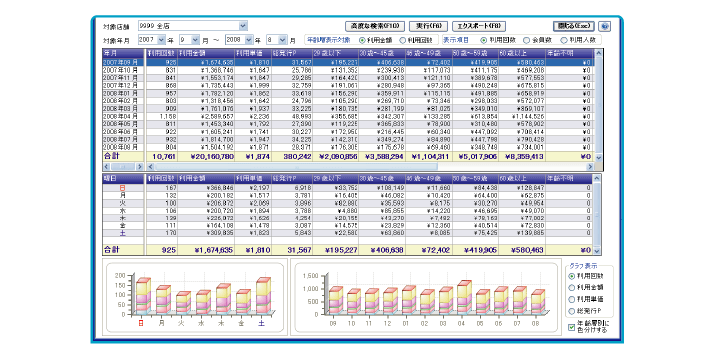710x360 pixels.
Task: Select the 2008年04月 row in the monthly table
Action: 347,116
